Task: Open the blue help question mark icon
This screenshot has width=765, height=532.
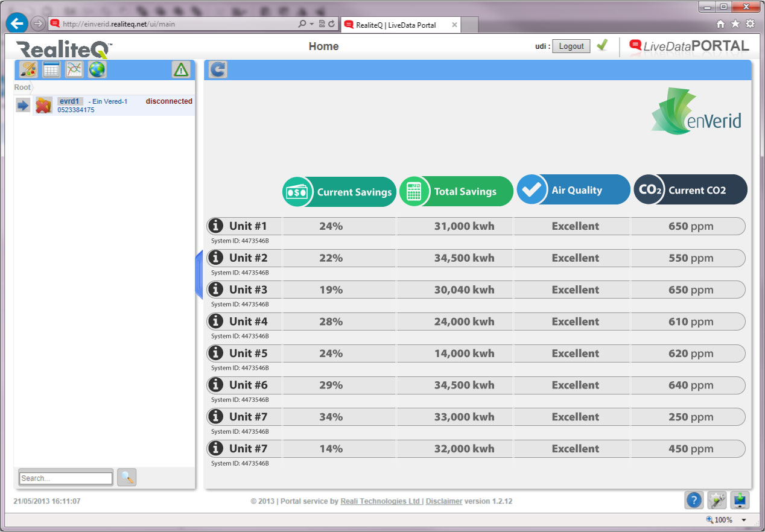Action: pyautogui.click(x=694, y=500)
